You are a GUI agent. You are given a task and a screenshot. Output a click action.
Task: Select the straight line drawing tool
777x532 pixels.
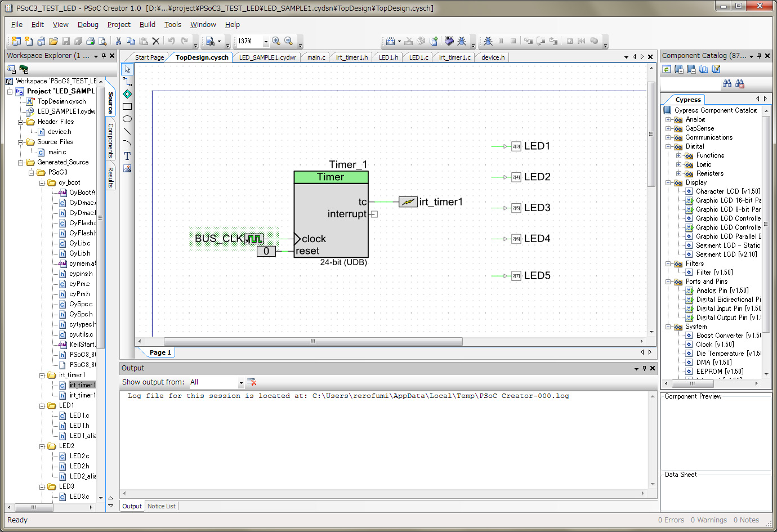coord(127,131)
